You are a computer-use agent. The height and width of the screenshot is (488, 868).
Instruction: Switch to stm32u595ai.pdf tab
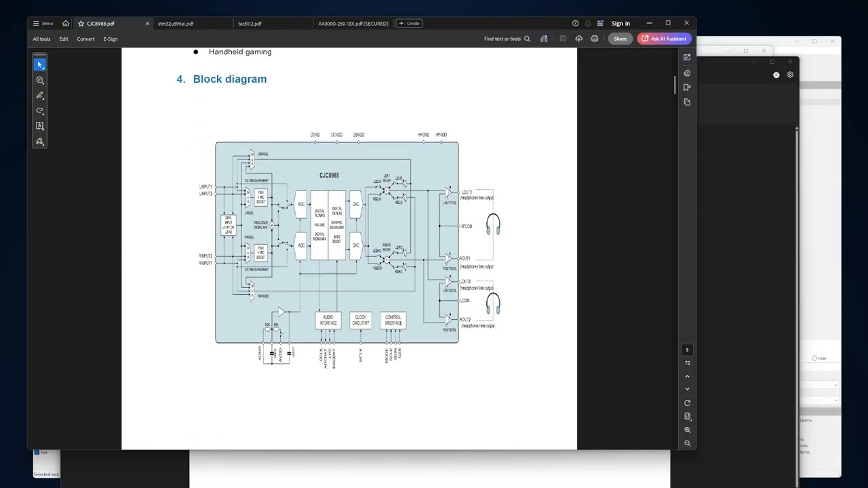(x=176, y=24)
